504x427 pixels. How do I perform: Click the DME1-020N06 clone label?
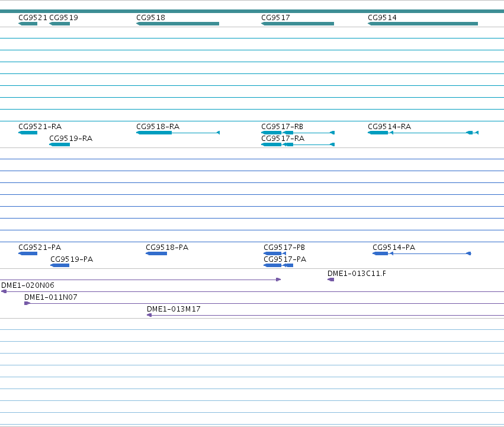pos(28,285)
